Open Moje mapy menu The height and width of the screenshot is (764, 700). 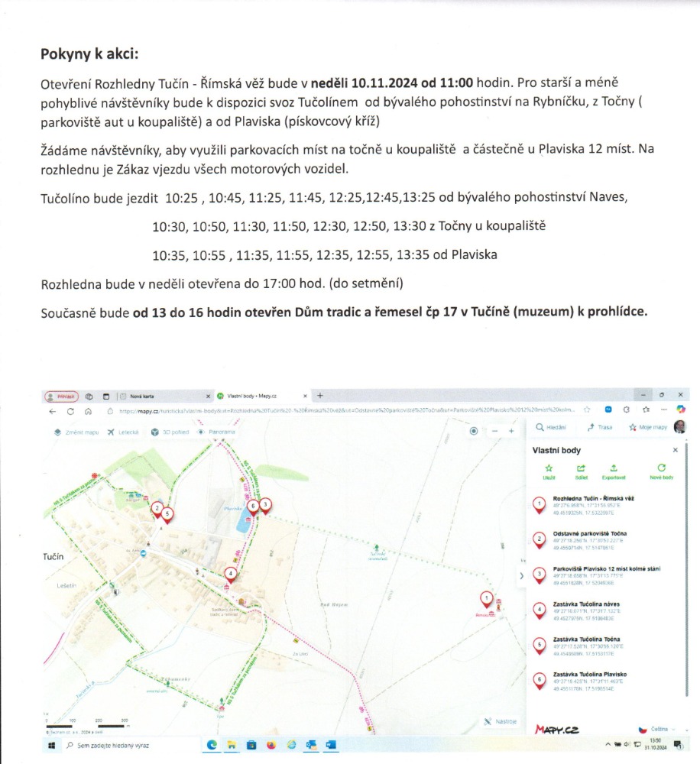click(x=647, y=428)
